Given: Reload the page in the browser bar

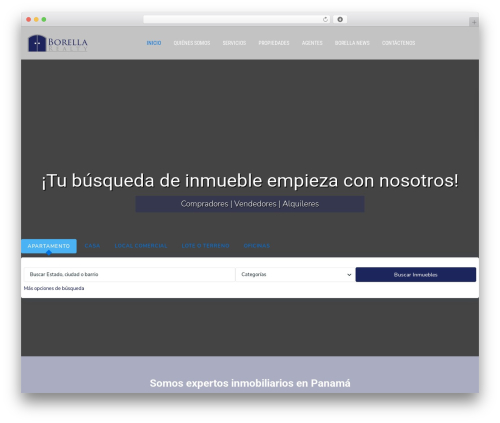Looking at the screenshot, I should pos(325,19).
